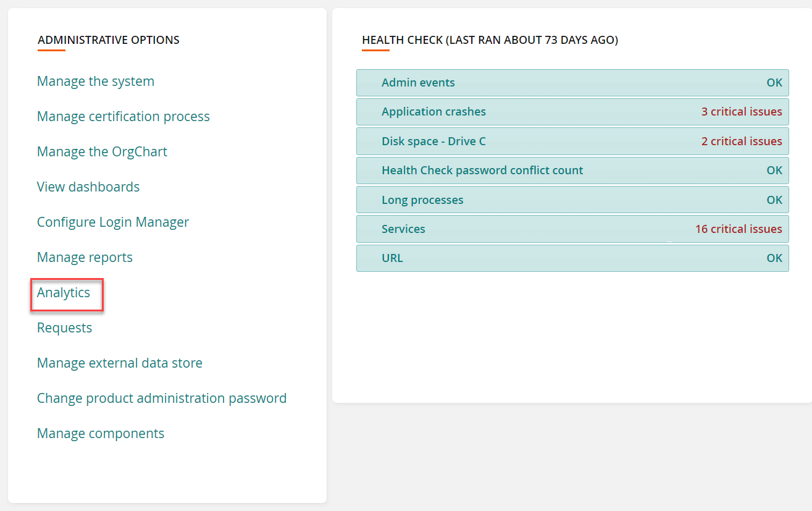
Task: Open the URL health check row
Action: pyautogui.click(x=572, y=258)
